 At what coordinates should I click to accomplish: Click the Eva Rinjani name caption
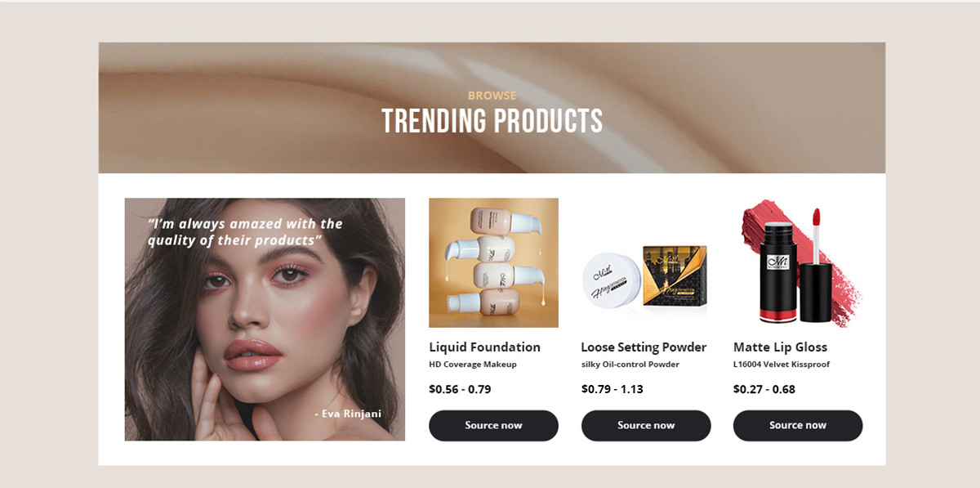click(348, 414)
